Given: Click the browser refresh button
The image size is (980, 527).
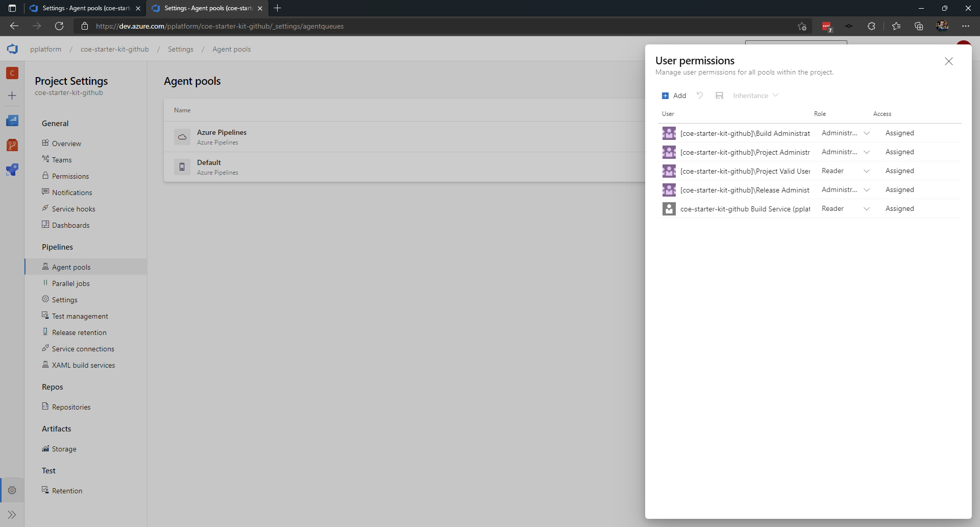Looking at the screenshot, I should 59,26.
